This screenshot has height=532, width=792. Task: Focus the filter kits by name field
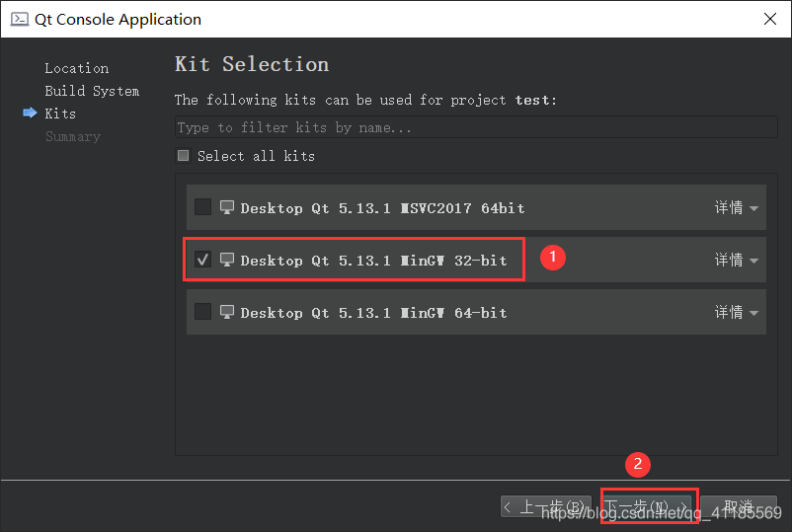476,127
